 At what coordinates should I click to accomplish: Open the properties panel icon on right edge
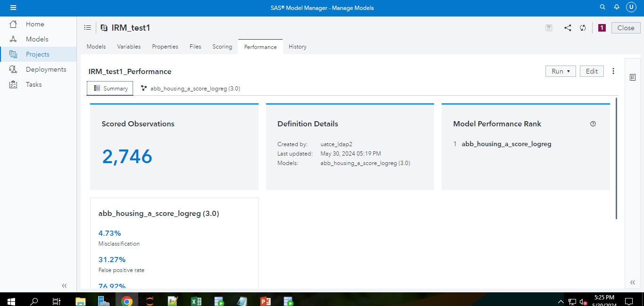(x=633, y=77)
